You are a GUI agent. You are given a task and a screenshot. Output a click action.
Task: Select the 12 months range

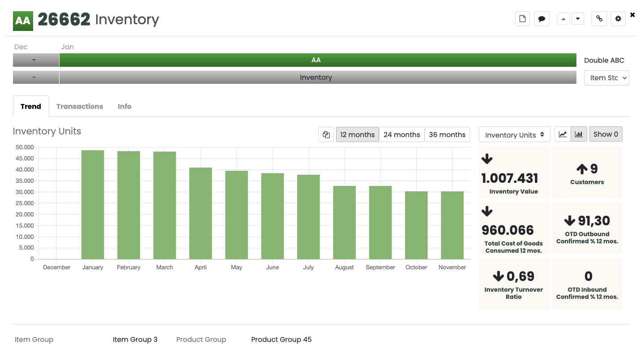[357, 134]
